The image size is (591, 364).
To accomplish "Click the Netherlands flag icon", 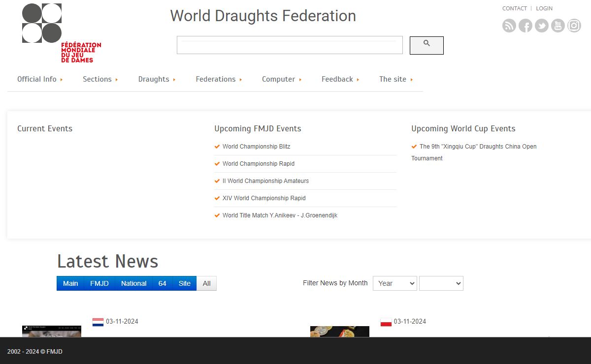I will [x=98, y=322].
